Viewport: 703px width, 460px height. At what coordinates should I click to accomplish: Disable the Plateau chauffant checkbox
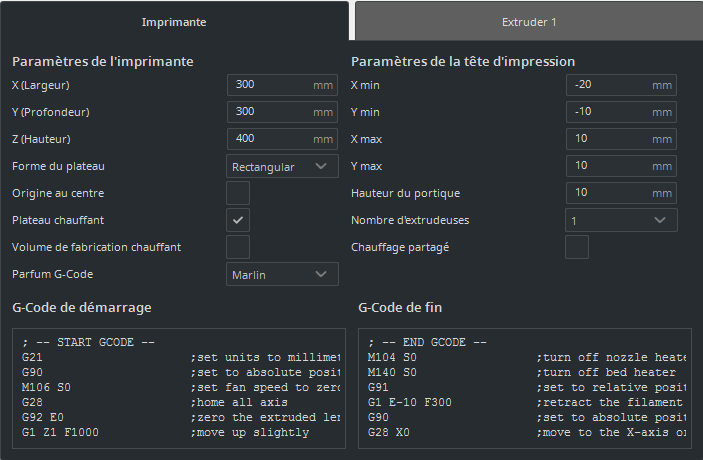point(238,220)
